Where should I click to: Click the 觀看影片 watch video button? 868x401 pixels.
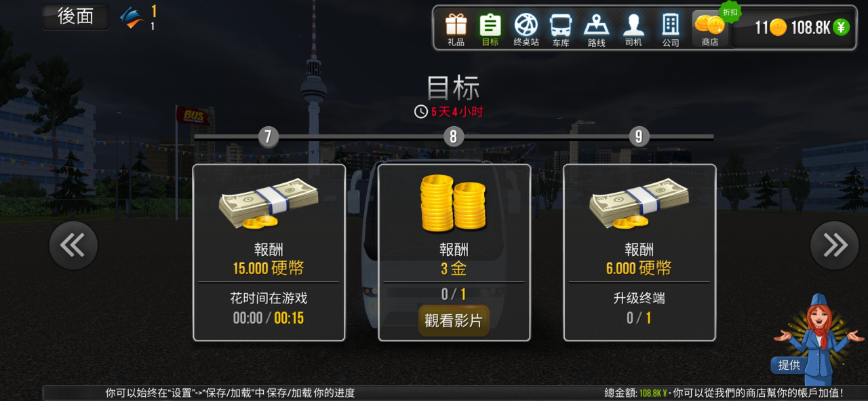(x=454, y=321)
